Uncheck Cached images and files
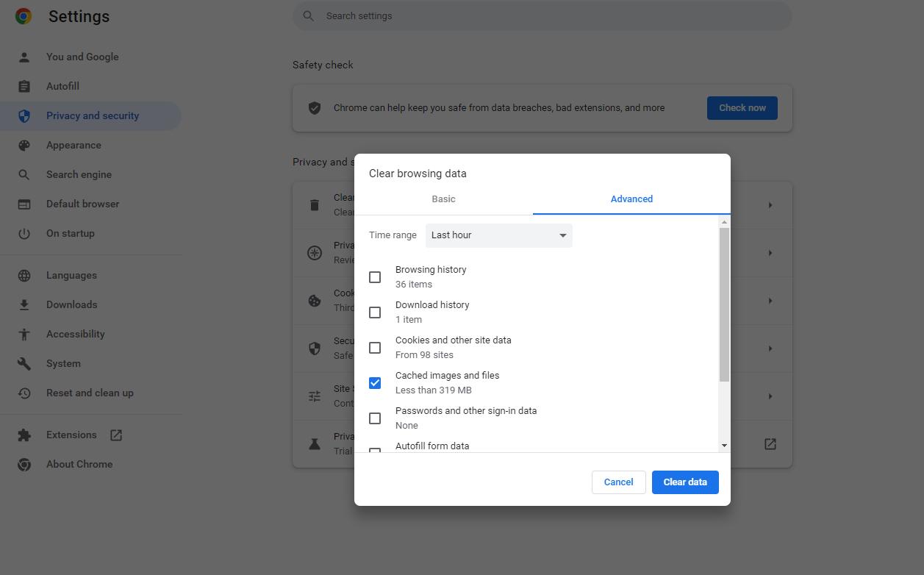Screen dimensions: 924x575 (x=375, y=383)
